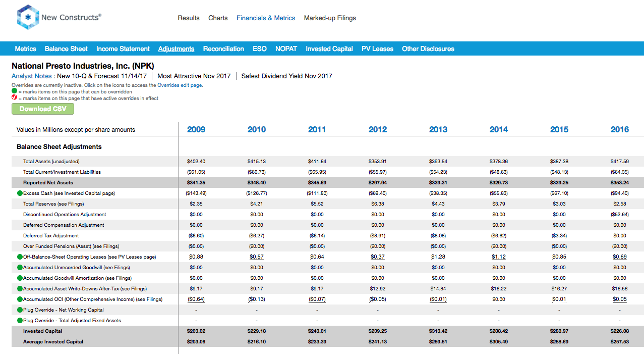644x354 pixels.
Task: Click the green override dot beside Excess Cash
Action: click(x=20, y=193)
